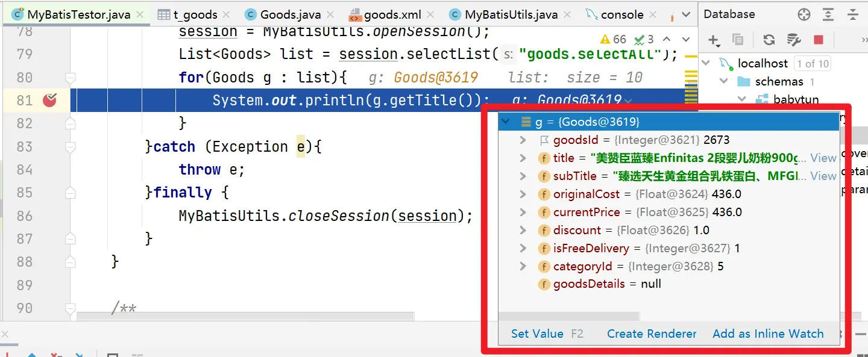Viewport: 868px width, 357px height.
Task: Close the t_goods tab
Action: pos(226,14)
